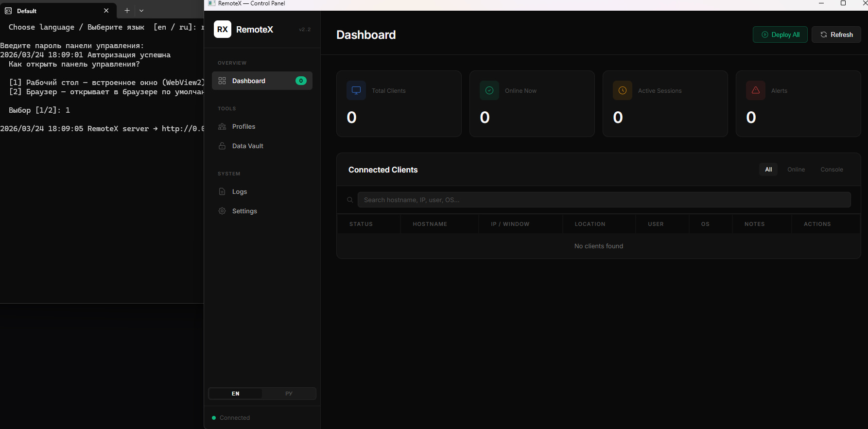Open the Settings page
The width and height of the screenshot is (868, 429).
click(262, 211)
